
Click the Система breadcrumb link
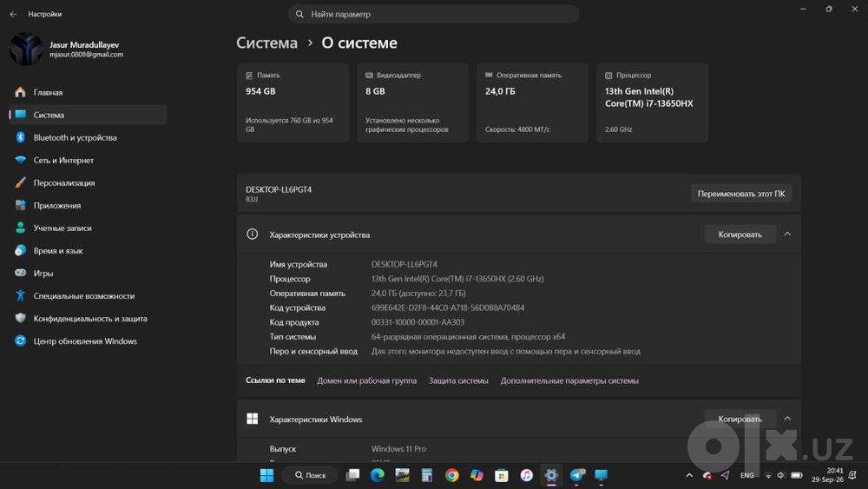click(266, 43)
